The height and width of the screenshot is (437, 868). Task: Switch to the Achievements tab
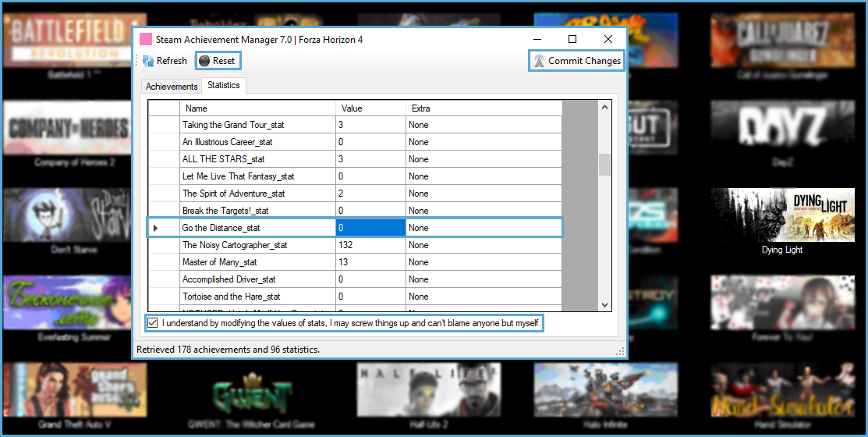(x=172, y=87)
